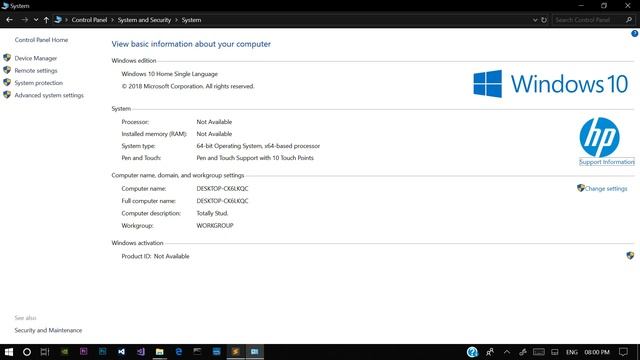Open the Sublime Text taskbar icon
Image resolution: width=640 pixels, height=360 pixels.
236,352
